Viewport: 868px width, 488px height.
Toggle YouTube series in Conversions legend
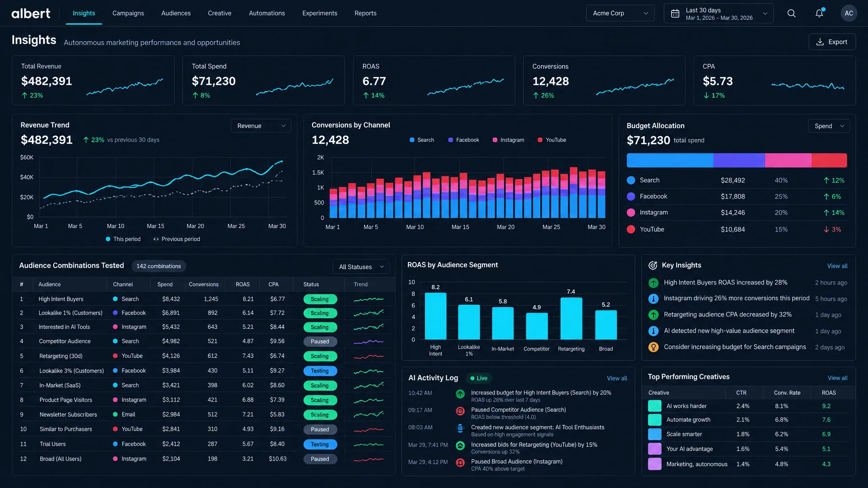pos(552,140)
